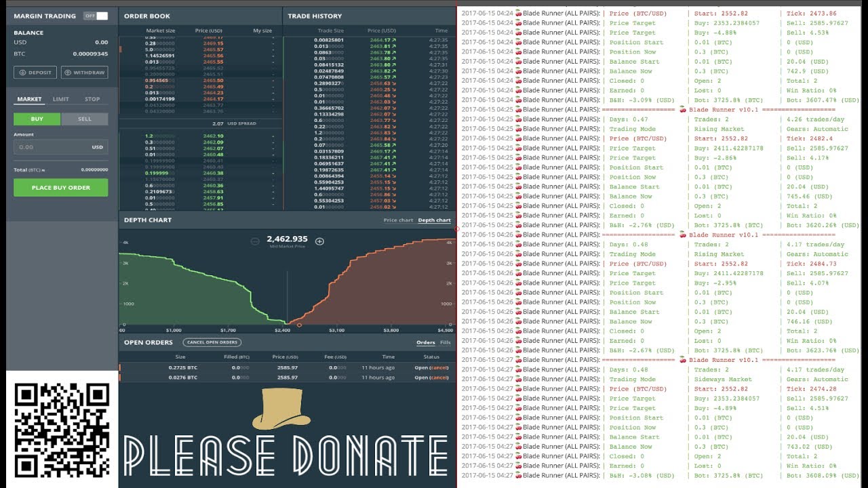
Task: Click order book bid price 2460.38
Action: pos(214,173)
